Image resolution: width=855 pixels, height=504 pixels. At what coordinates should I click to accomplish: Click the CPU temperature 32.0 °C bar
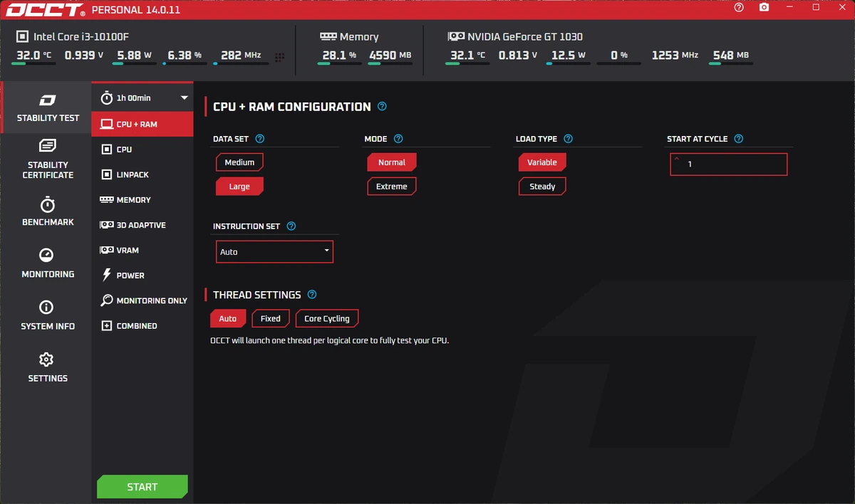[33, 63]
